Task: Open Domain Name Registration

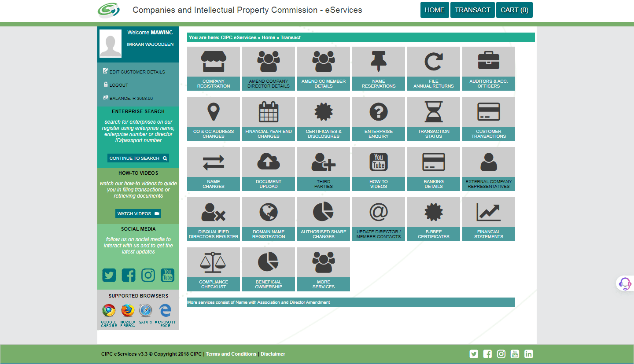Action: coord(268,219)
